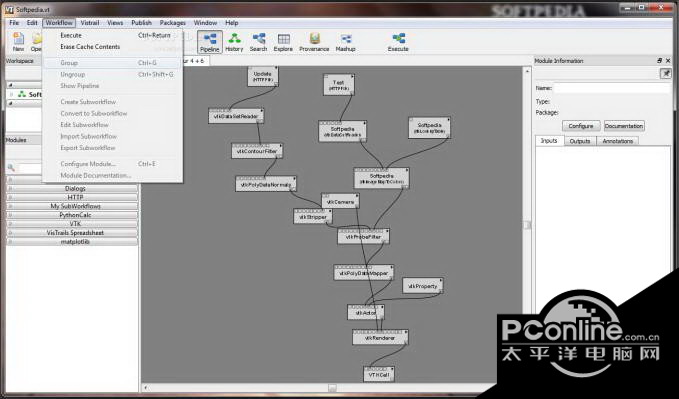Select the Update HTTPFile module
Image resolution: width=679 pixels, height=399 pixels.
coord(263,77)
